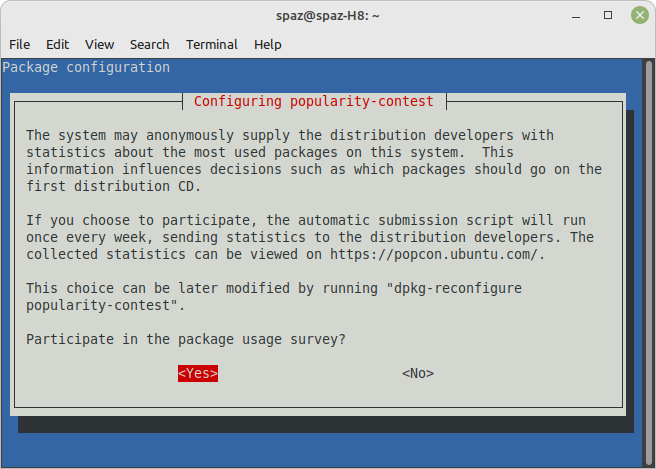Open the View menu
656x469 pixels.
pos(100,44)
